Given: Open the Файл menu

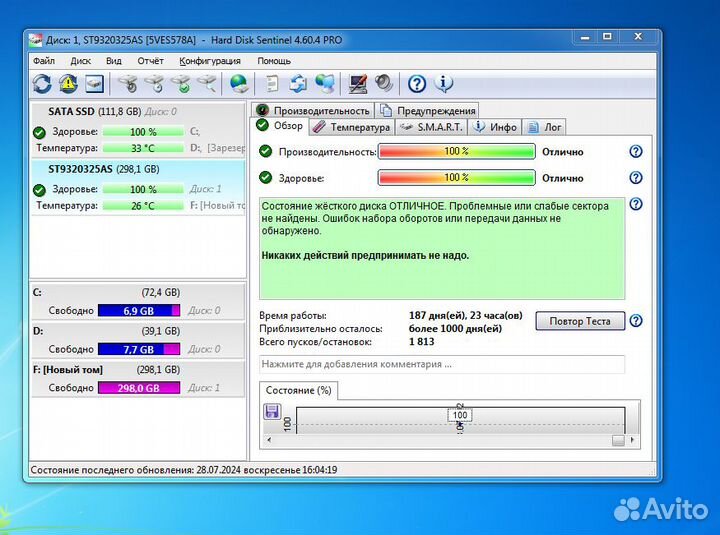Looking at the screenshot, I should (x=43, y=60).
